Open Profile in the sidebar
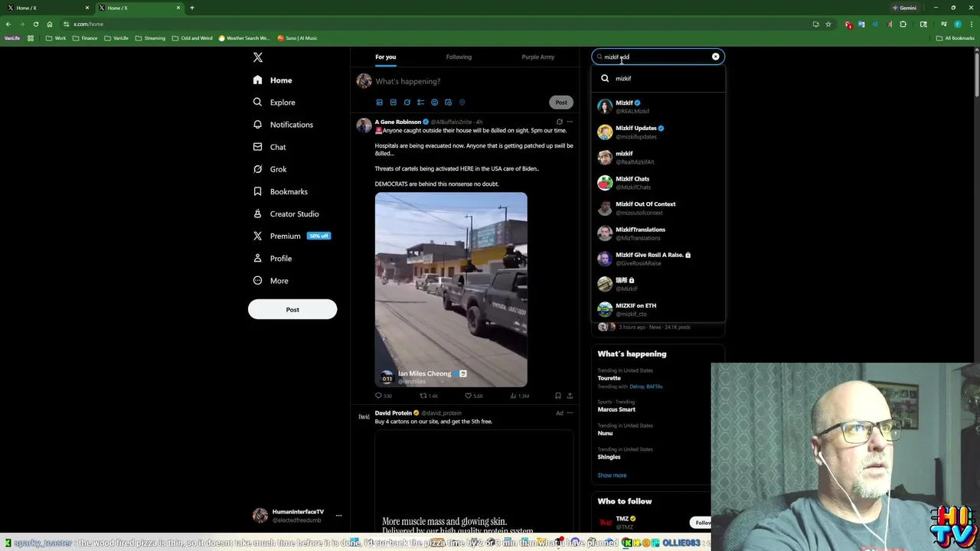This screenshot has height=551, width=980. click(273, 259)
